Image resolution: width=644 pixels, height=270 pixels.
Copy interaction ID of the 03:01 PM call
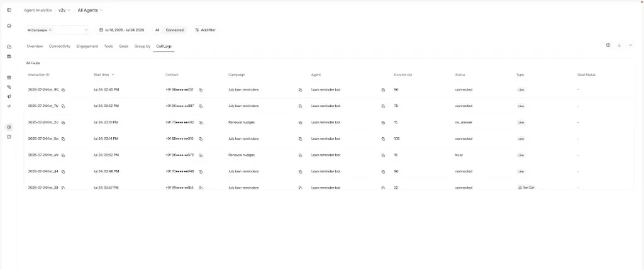64,123
